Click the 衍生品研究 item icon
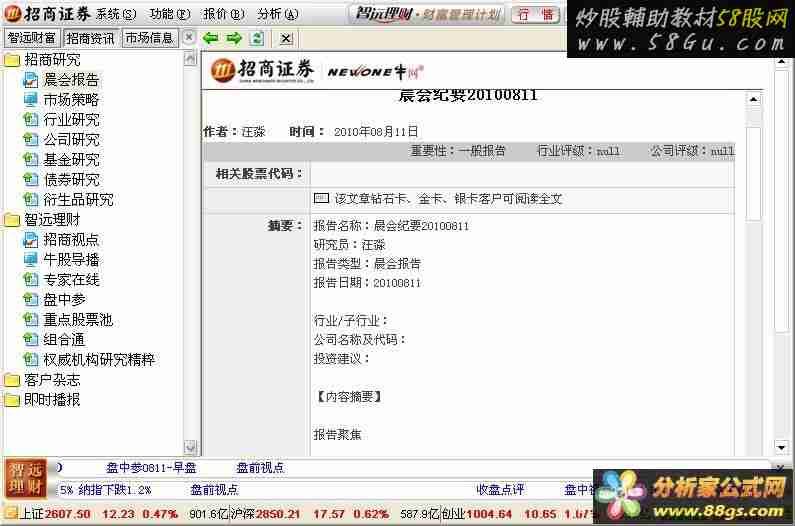795x526 pixels. [x=30, y=200]
